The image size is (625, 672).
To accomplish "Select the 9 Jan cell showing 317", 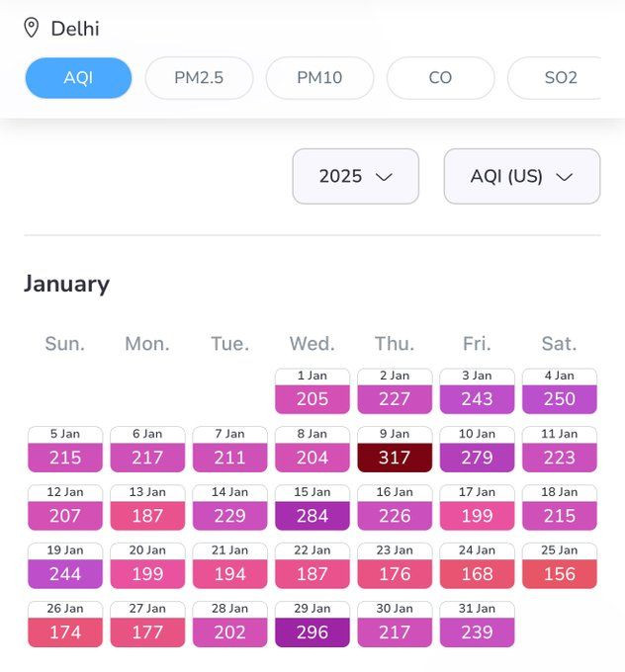I will point(395,449).
